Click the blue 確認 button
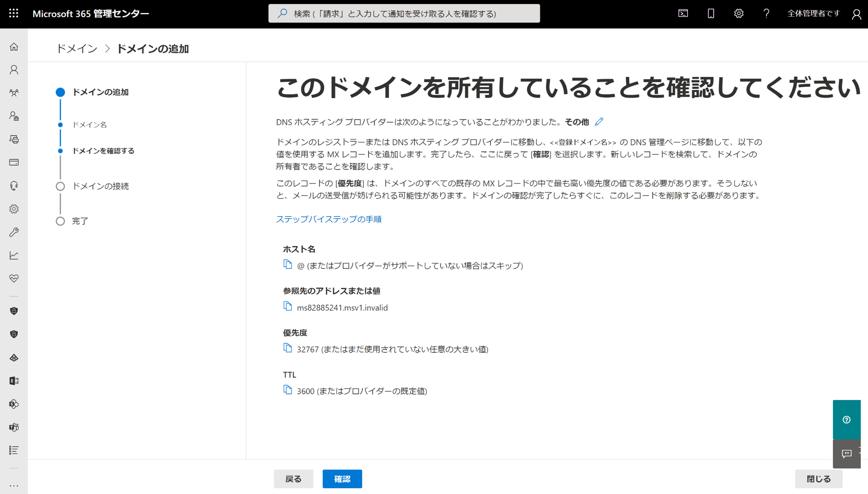Screen dimensions: 868x494 click(342, 479)
